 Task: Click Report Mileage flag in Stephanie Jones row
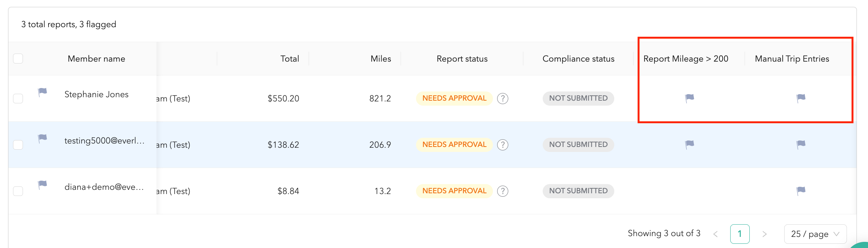coord(689,98)
